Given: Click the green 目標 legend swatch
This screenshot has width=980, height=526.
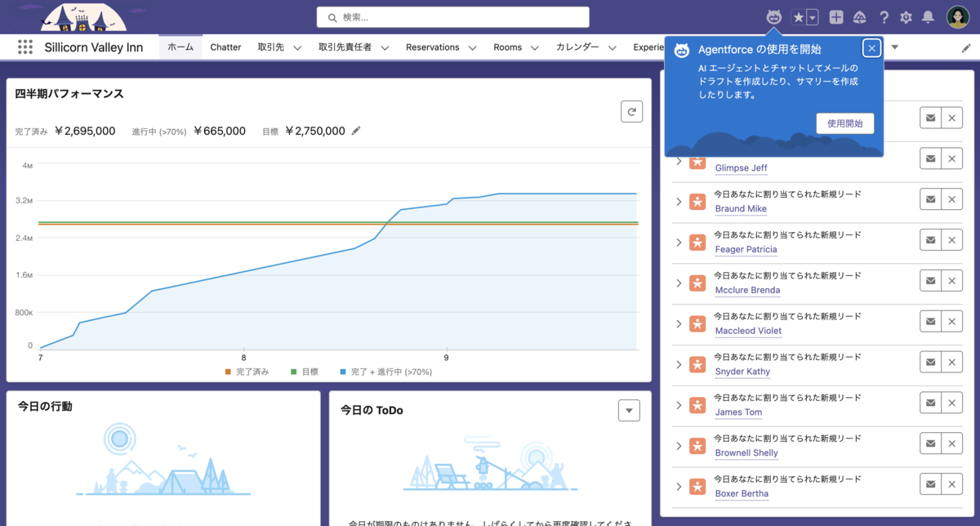Looking at the screenshot, I should (x=294, y=372).
